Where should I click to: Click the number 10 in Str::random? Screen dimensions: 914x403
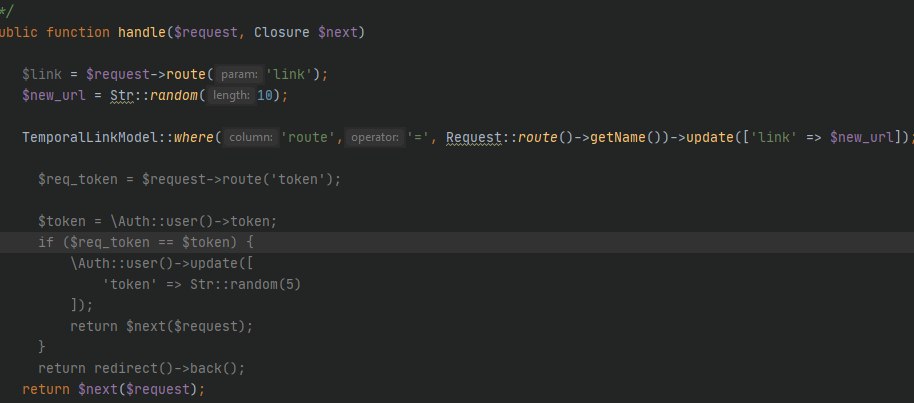coord(265,95)
